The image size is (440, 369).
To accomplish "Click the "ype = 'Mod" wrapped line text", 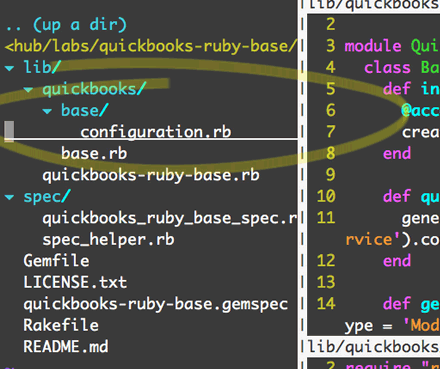I will point(392,326).
